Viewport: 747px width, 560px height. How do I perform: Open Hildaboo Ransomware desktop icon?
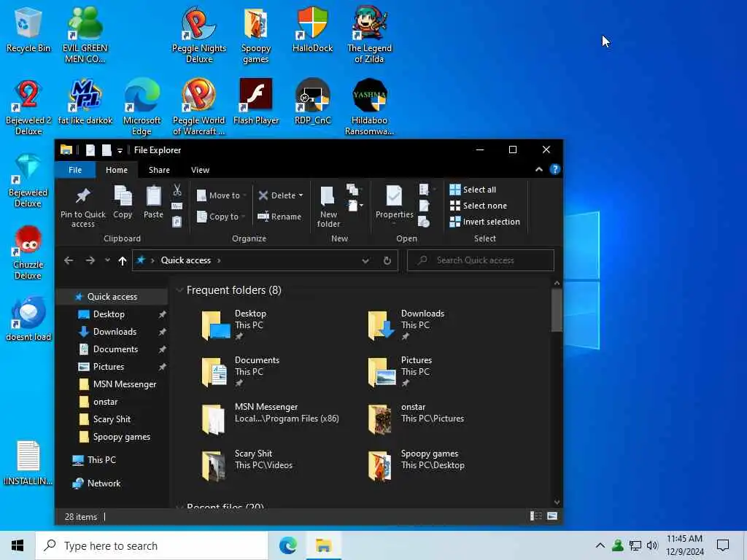(369, 107)
